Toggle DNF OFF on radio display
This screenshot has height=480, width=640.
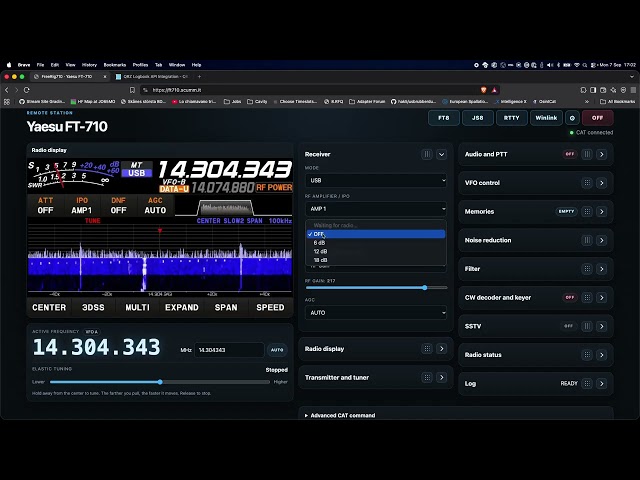coord(118,205)
